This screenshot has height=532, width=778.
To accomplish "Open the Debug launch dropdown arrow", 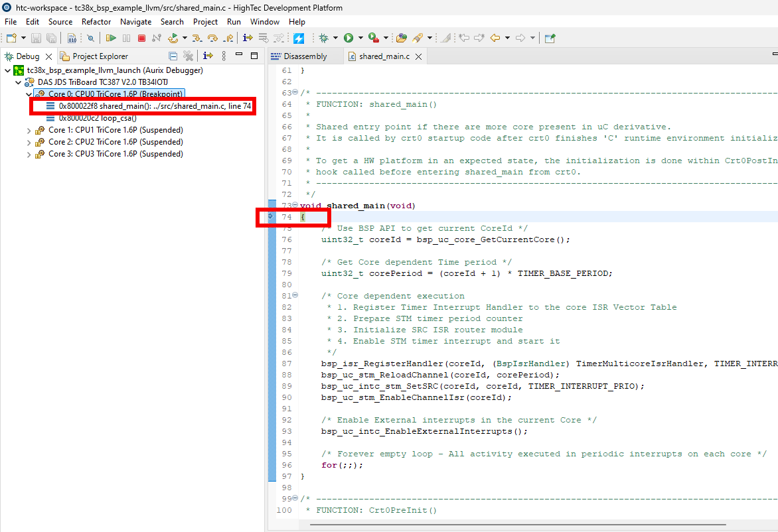I will pos(335,38).
